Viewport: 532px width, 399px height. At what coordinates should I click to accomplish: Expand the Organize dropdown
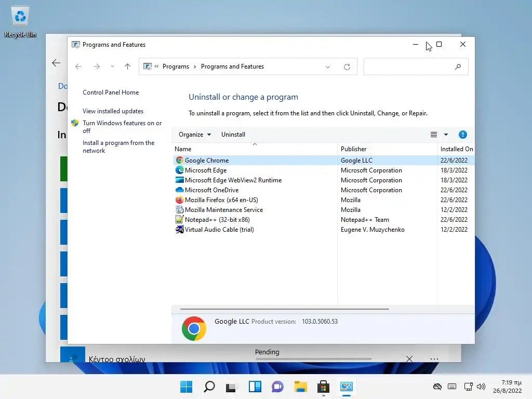coord(195,135)
